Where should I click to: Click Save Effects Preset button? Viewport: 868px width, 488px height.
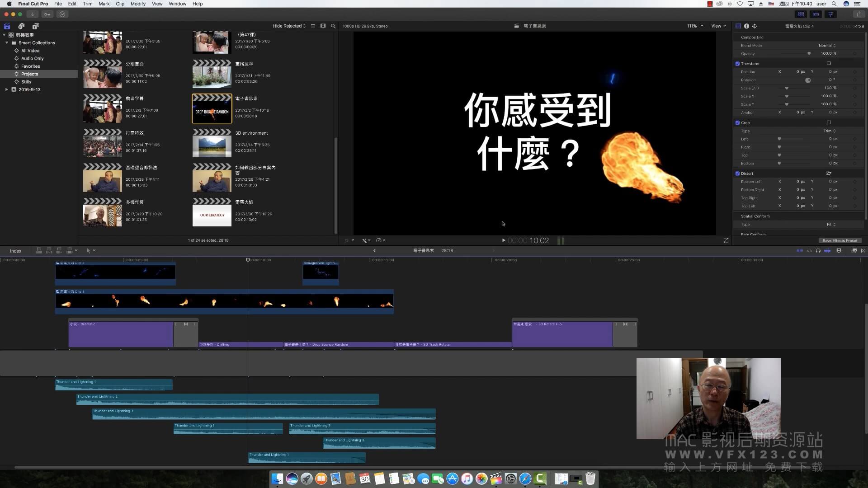(x=840, y=240)
